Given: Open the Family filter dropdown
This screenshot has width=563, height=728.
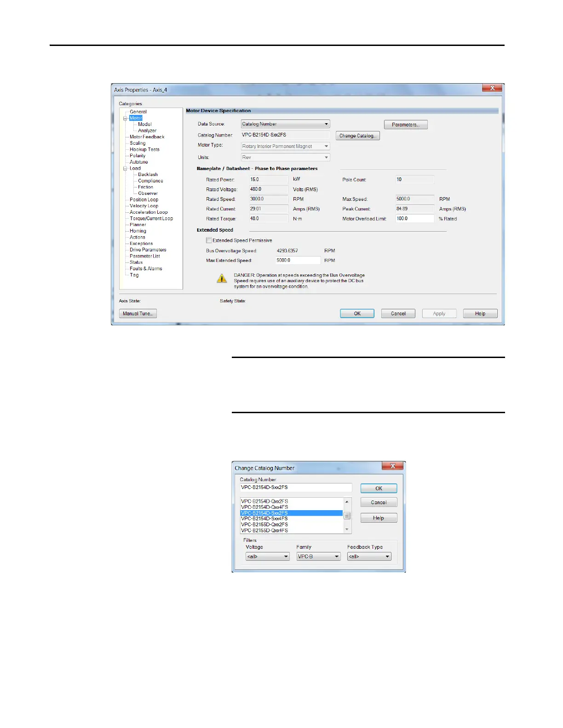Looking at the screenshot, I should (x=318, y=557).
